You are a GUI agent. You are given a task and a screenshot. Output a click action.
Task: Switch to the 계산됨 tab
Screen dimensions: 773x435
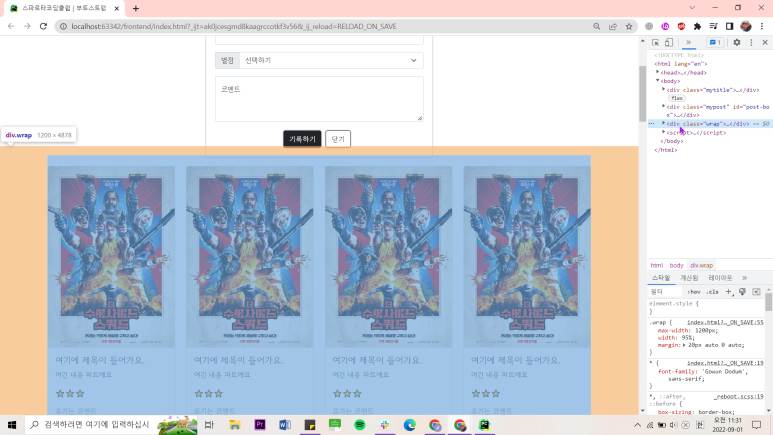point(689,278)
